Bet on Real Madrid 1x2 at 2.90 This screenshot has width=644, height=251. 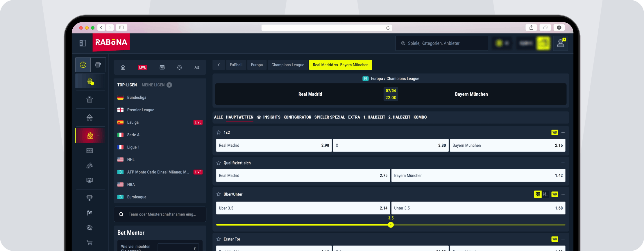[274, 145]
